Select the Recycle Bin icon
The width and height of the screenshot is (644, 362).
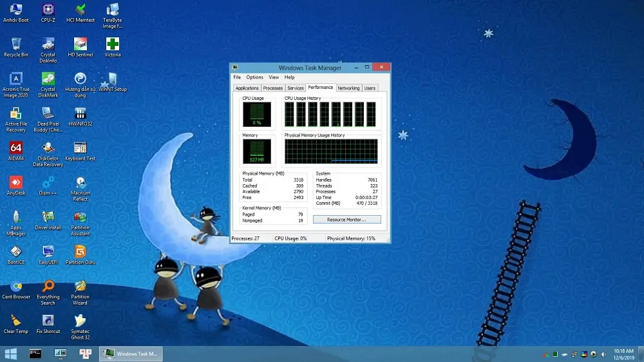[16, 45]
